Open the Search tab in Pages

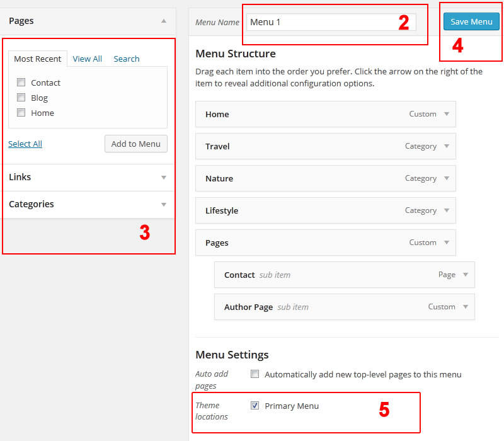coord(127,59)
